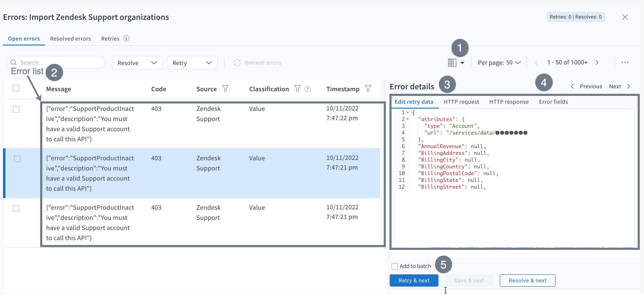Screen dimensions: 644x294
Task: Click the Refresh errors circular arrow icon
Action: click(x=237, y=63)
